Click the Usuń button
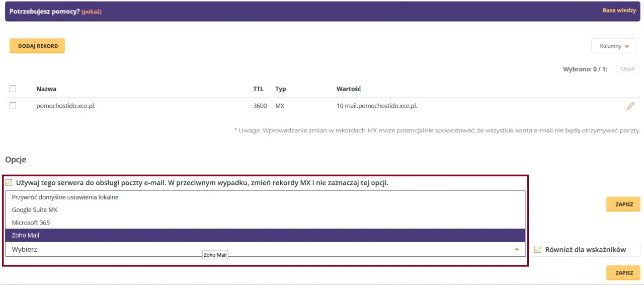Screen dimensions: 644x285 pos(627,69)
